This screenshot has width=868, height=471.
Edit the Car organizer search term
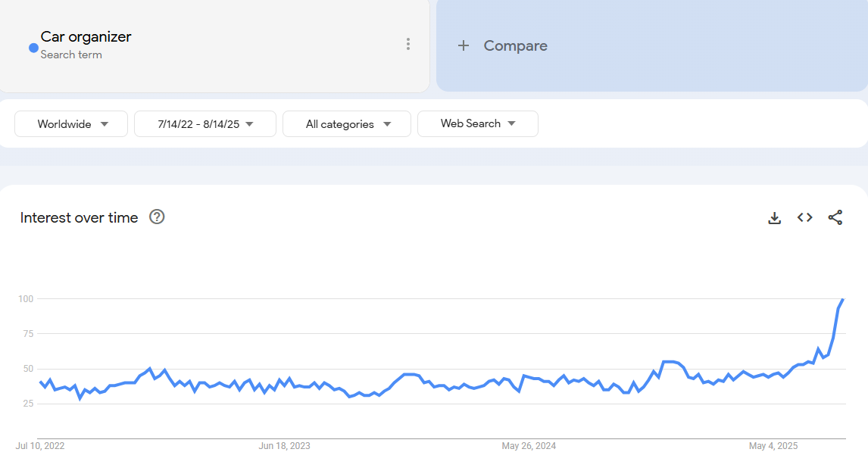pos(86,36)
